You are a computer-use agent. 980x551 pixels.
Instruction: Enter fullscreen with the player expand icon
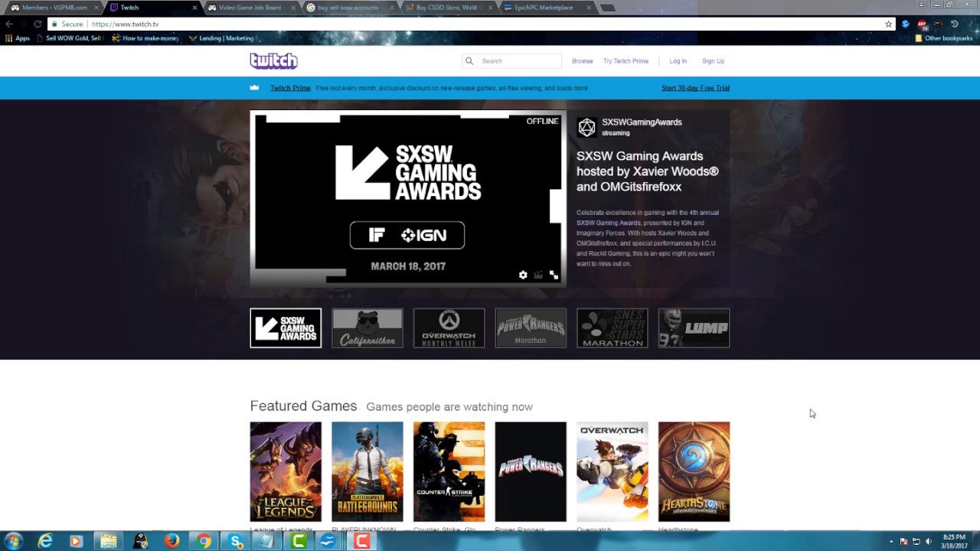point(554,275)
